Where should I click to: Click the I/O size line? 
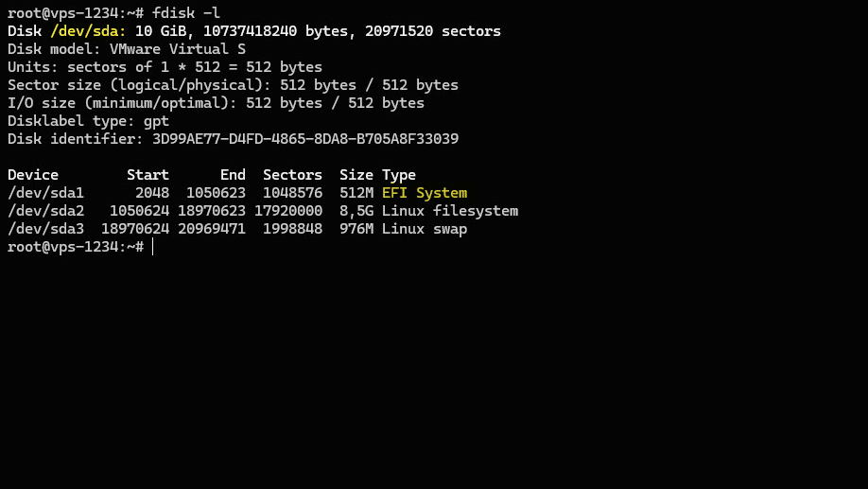(x=216, y=103)
